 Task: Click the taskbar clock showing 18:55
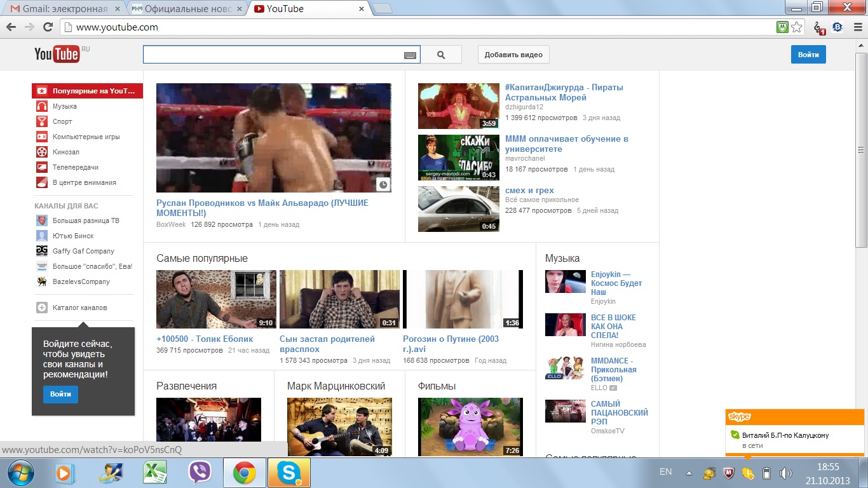pyautogui.click(x=827, y=473)
